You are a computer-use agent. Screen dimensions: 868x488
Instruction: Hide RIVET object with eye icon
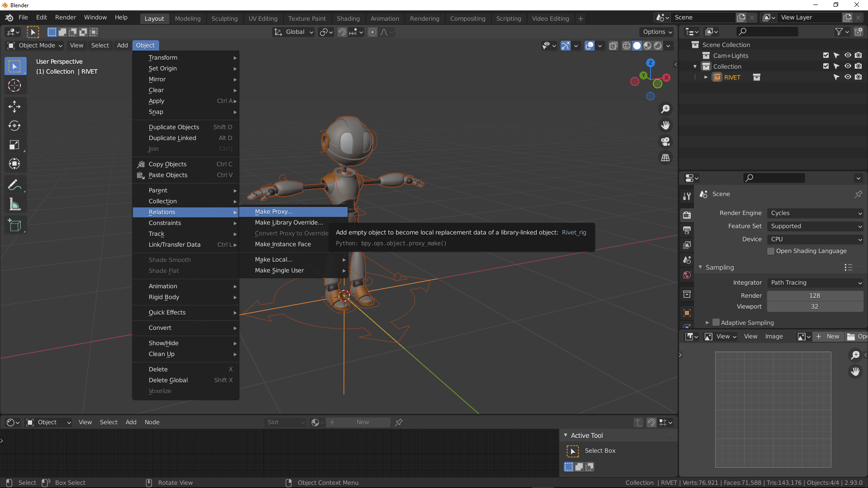coord(848,77)
